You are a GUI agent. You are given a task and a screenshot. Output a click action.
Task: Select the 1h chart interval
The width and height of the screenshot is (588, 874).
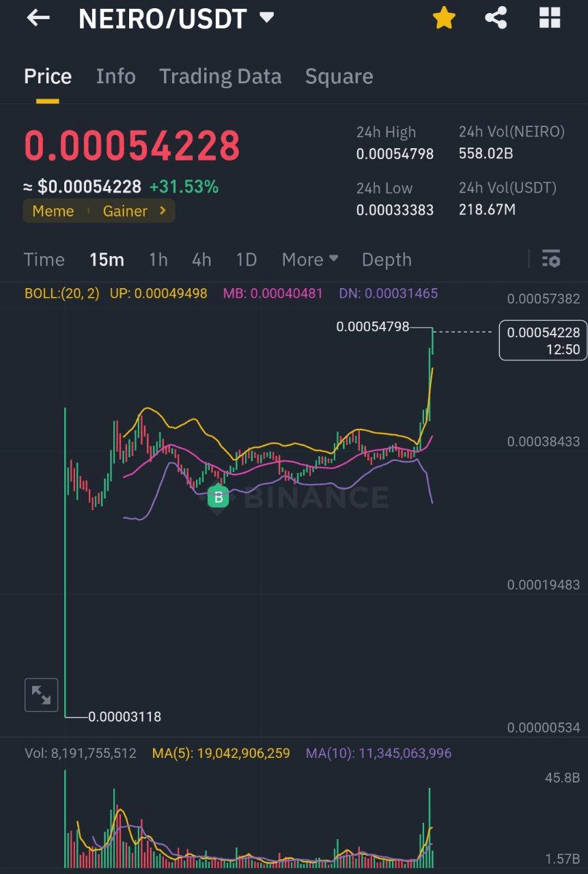158,259
